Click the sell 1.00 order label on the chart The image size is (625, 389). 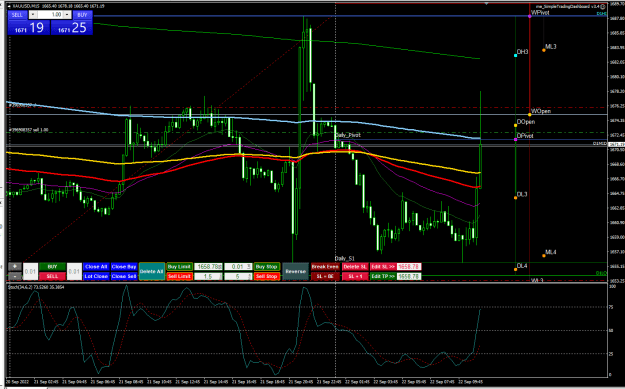[28, 130]
